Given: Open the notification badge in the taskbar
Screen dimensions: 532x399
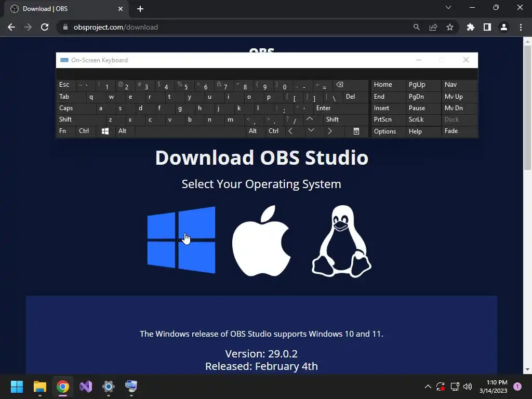Looking at the screenshot, I should pyautogui.click(x=517, y=387).
